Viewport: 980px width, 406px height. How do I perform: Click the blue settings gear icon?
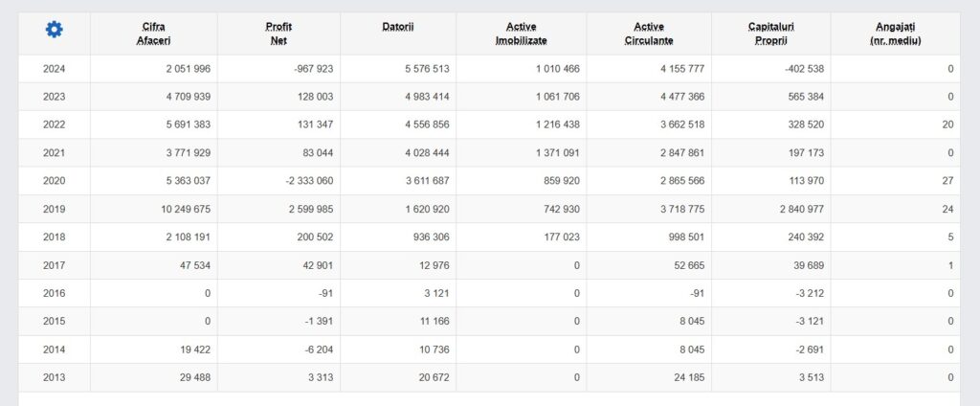click(x=55, y=30)
